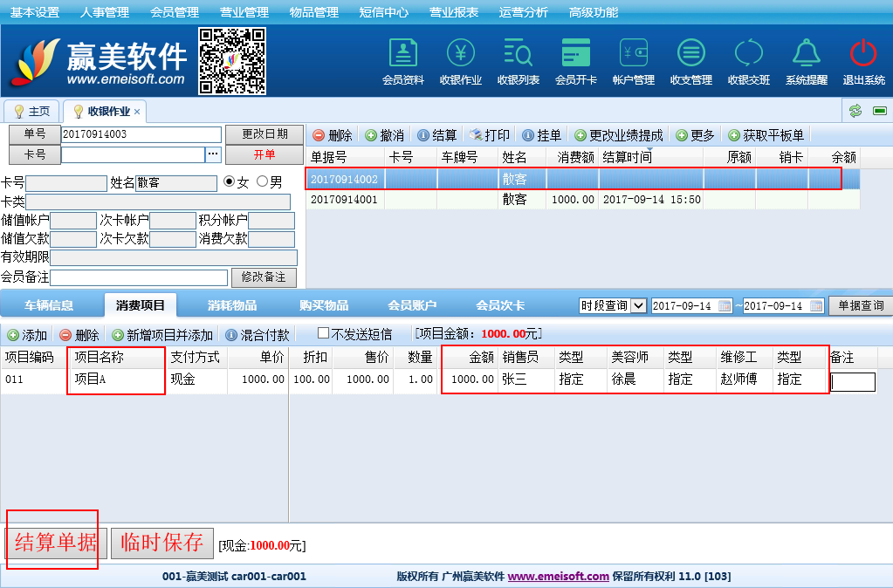Select the 男 radio button
893x588 pixels.
pyautogui.click(x=262, y=182)
